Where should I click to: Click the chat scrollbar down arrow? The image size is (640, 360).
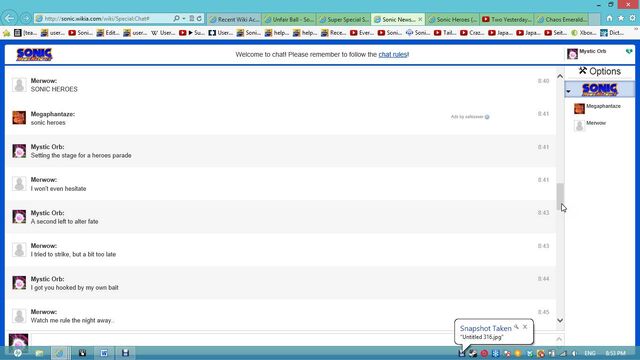560,320
